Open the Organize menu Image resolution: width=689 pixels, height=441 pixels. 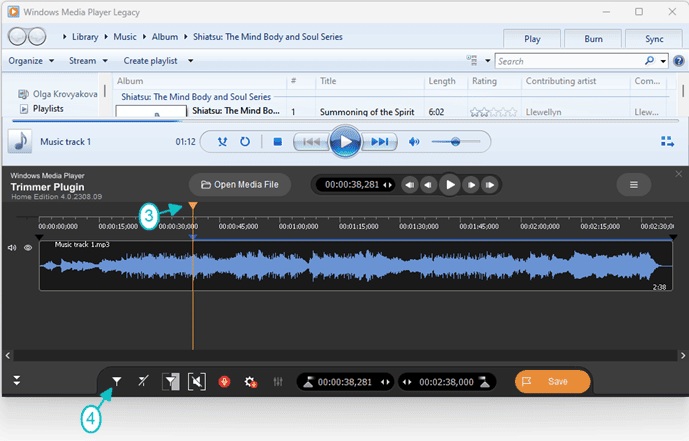(31, 61)
